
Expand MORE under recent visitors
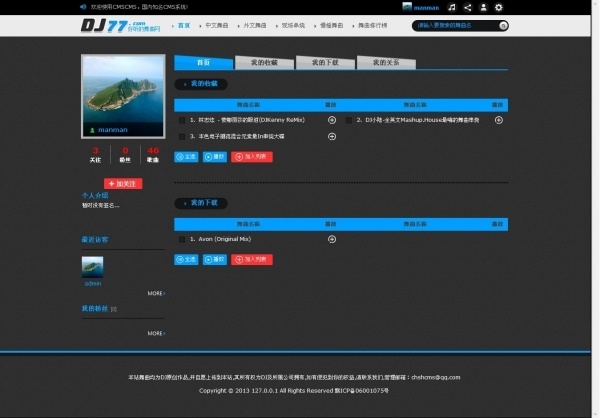click(x=156, y=293)
